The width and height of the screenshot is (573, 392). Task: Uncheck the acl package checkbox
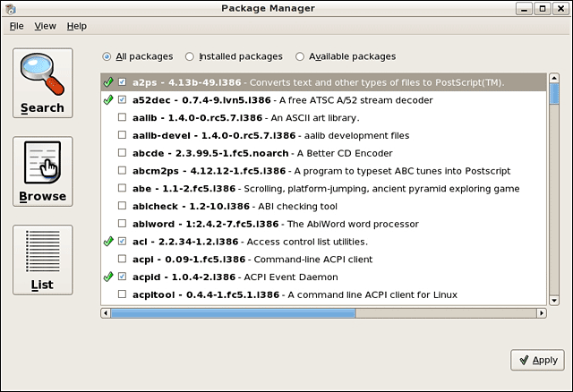(122, 241)
